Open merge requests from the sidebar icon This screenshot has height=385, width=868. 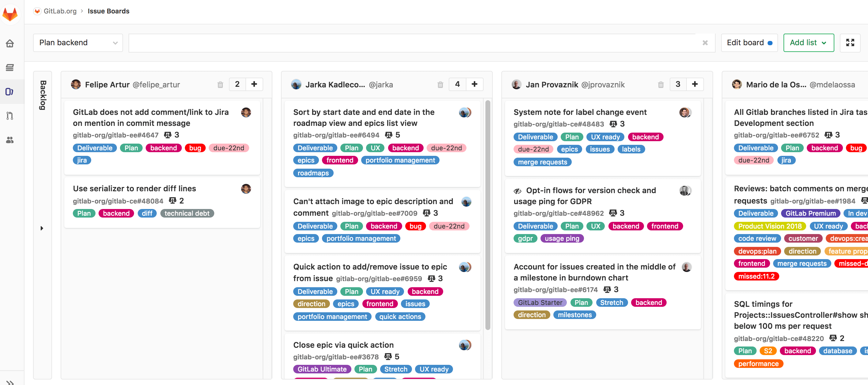click(x=10, y=116)
